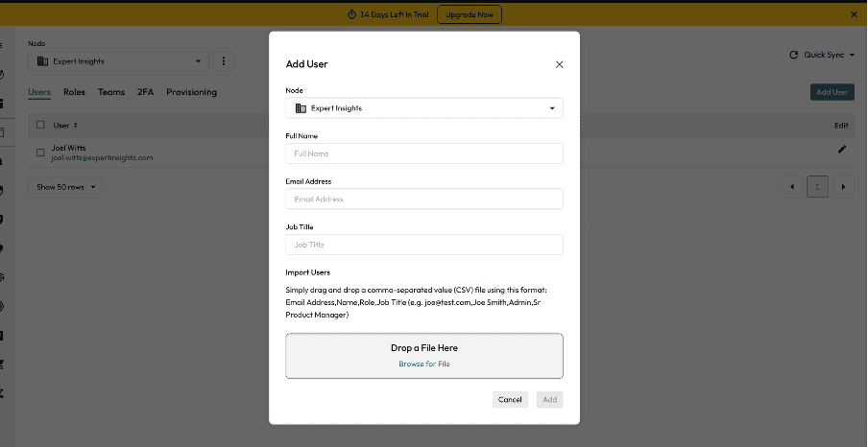
Task: Switch to the 2FA tab
Action: tap(145, 92)
